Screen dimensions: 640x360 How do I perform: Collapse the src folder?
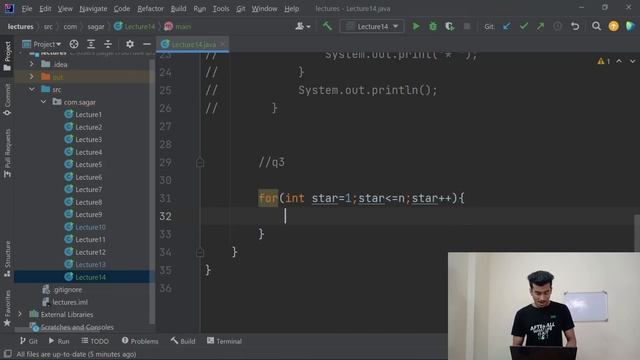pyautogui.click(x=31, y=89)
